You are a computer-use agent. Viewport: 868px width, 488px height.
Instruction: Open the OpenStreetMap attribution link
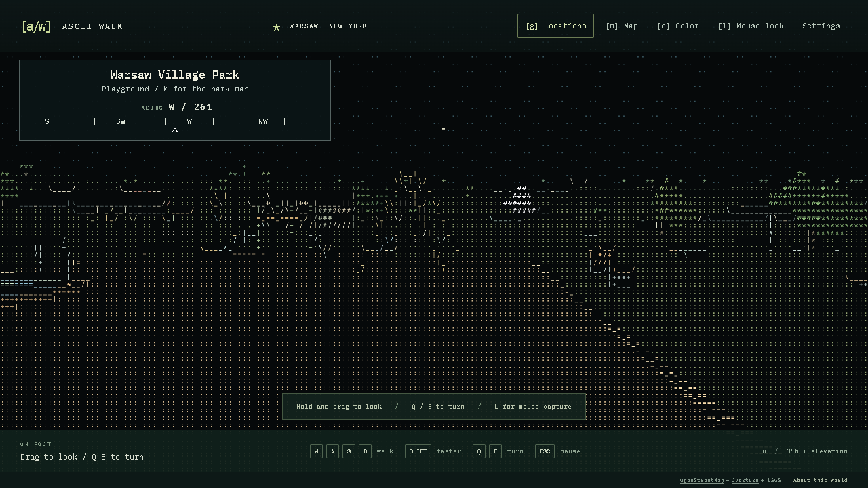point(702,481)
